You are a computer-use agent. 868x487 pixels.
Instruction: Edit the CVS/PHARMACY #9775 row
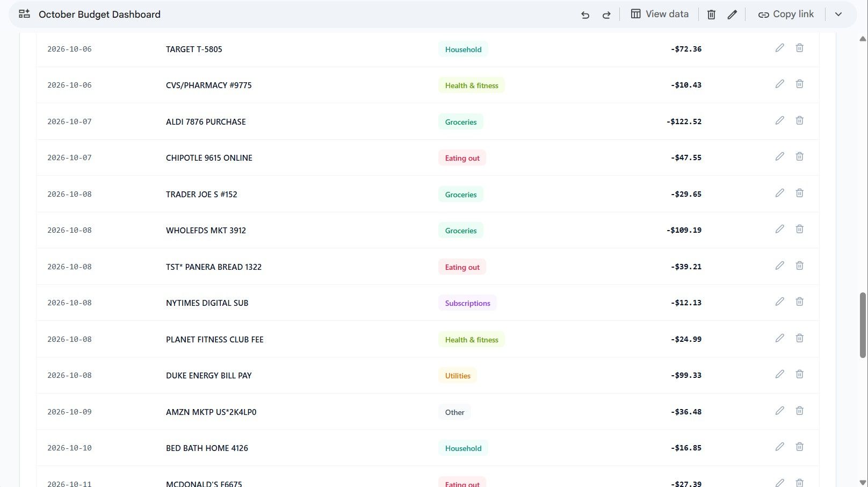780,84
